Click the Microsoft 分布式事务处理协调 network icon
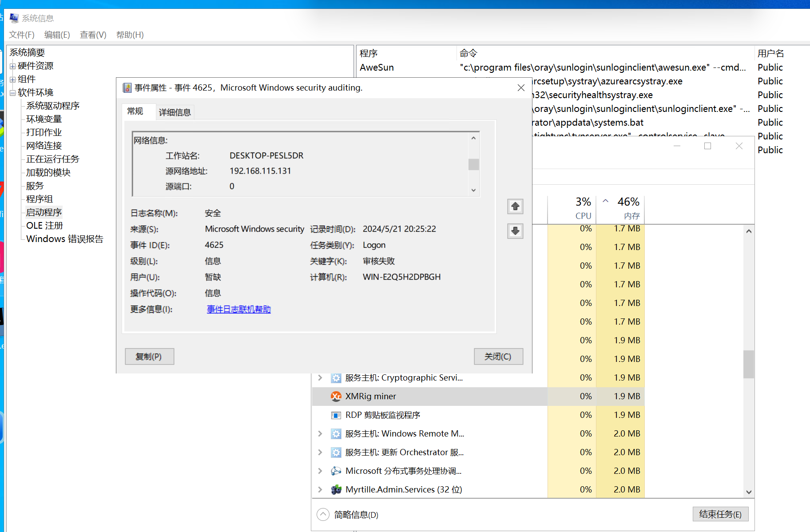Viewport: 810px width, 532px height. tap(335, 471)
